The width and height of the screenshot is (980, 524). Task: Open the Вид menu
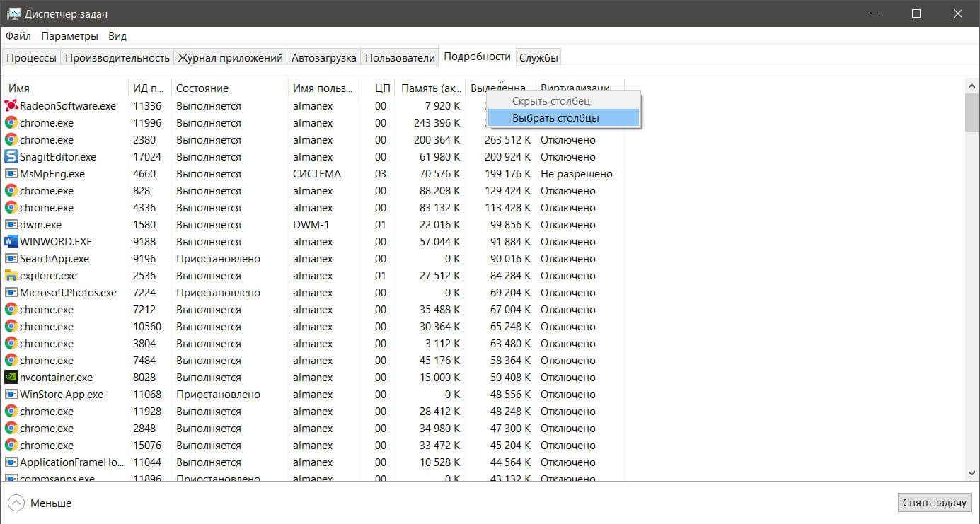click(x=117, y=36)
